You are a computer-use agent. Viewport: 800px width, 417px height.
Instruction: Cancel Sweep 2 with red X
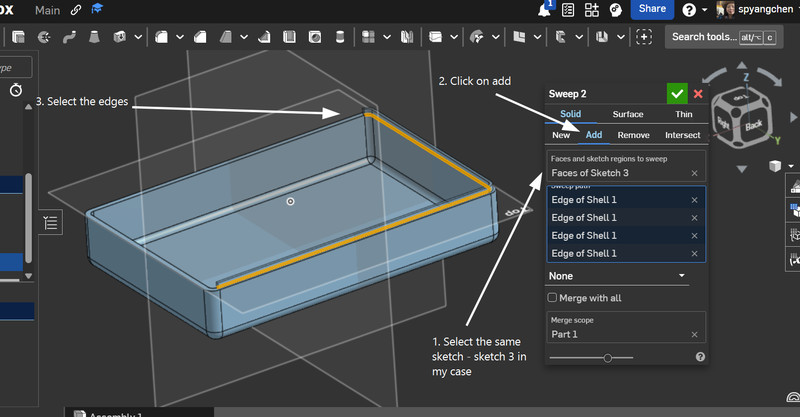698,93
